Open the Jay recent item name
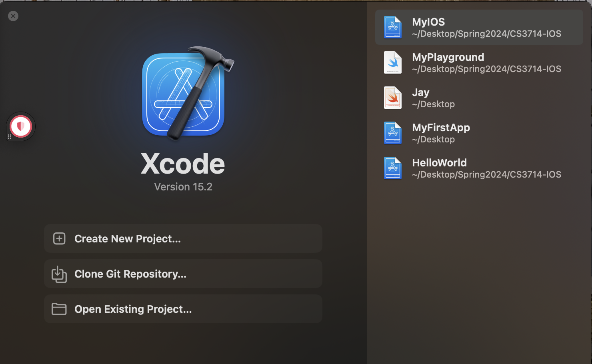The image size is (592, 364). [x=421, y=92]
